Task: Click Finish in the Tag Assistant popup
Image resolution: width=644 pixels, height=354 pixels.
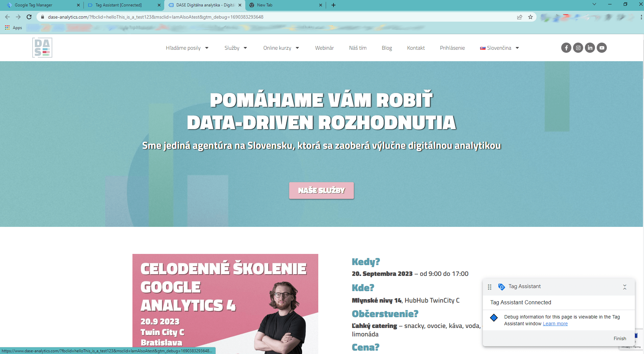Action: (620, 338)
